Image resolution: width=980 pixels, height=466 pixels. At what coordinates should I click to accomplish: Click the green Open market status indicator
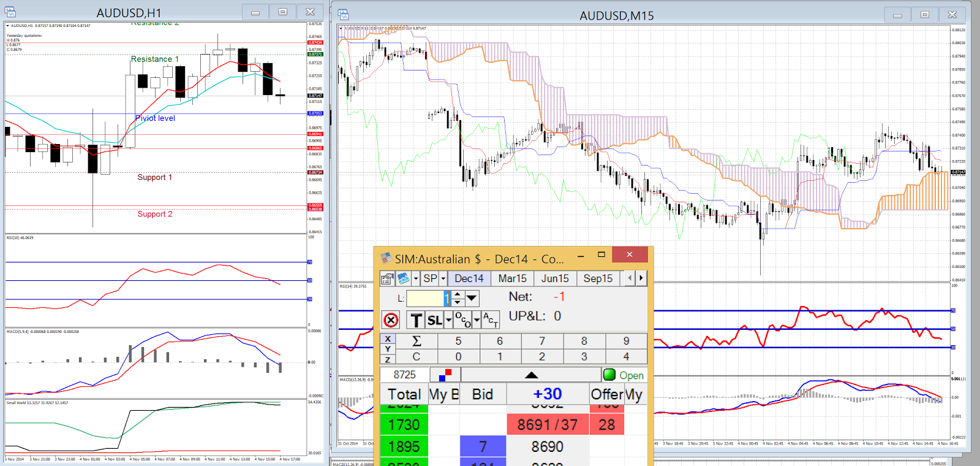tap(624, 375)
